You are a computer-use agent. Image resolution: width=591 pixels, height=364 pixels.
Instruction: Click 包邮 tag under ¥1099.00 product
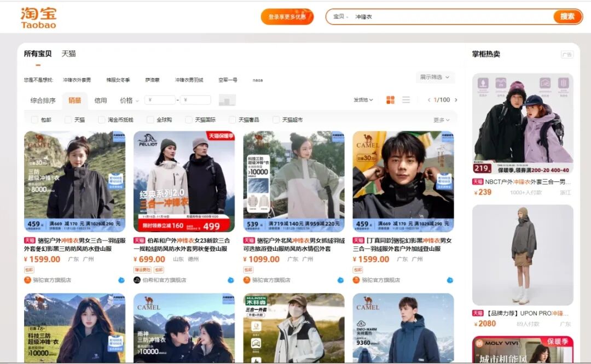click(248, 269)
